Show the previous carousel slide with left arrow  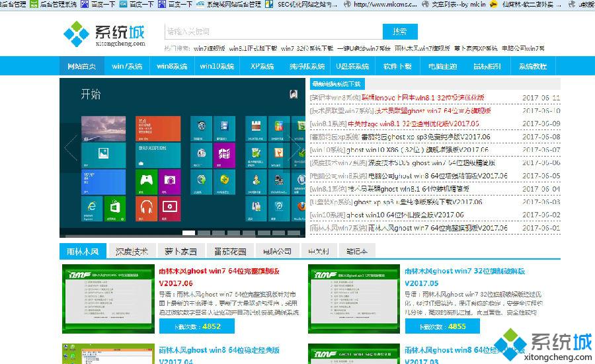click(71, 147)
